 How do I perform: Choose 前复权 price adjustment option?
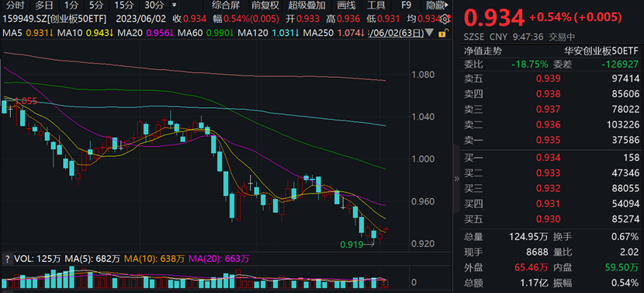pos(265,5)
